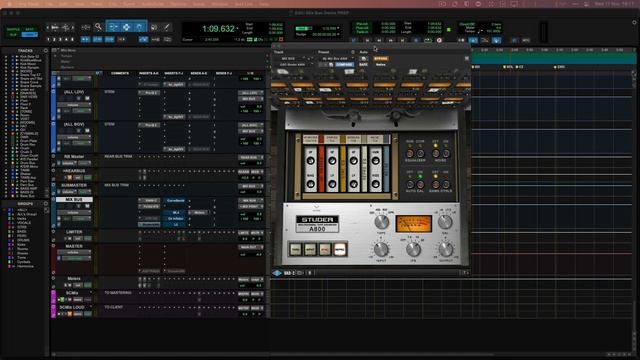Screen dimensions: 640x360
Task: Click the Studer A800 VU meter
Action: click(413, 223)
